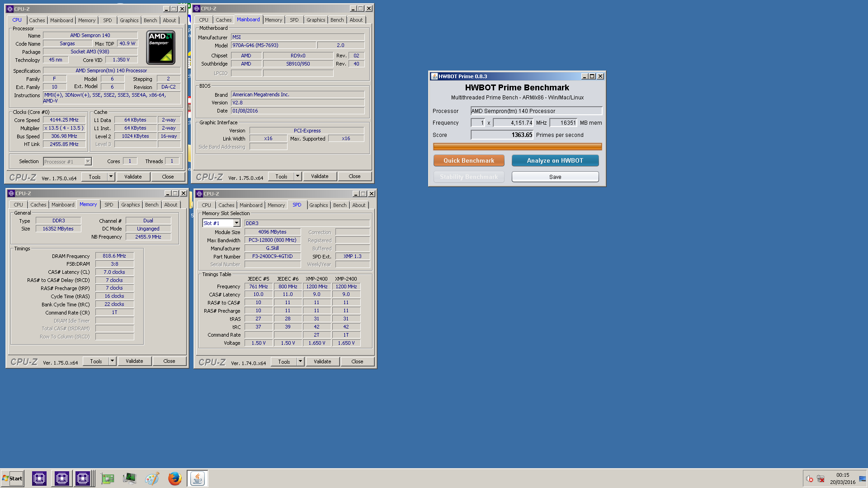Viewport: 868px width, 488px height.
Task: Click the disconnected network tray icon
Action: pos(821,479)
